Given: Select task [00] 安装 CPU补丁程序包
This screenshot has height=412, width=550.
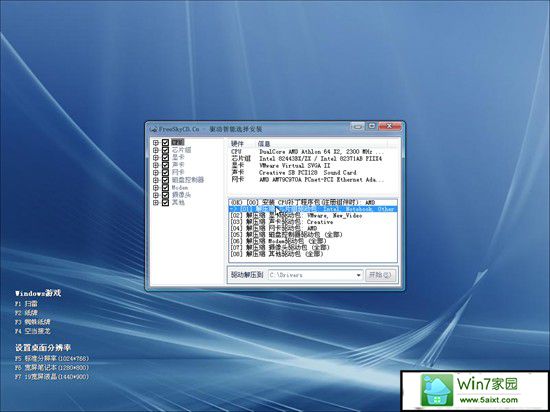Looking at the screenshot, I should [313, 203].
